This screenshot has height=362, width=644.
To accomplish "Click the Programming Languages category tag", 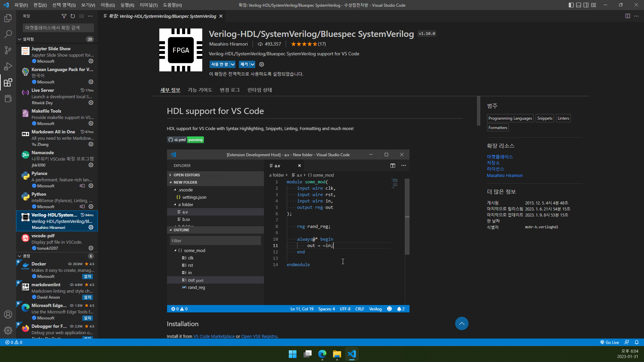I will (510, 118).
